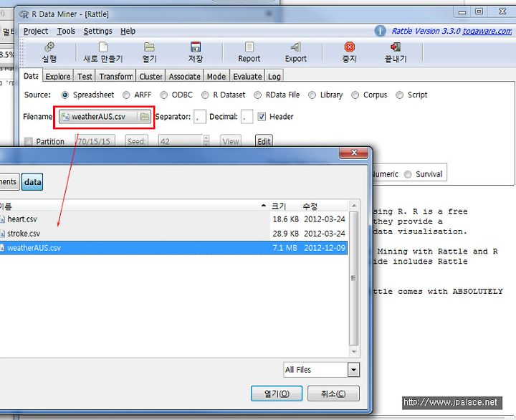516x420 pixels.
Task: Click the 70/15/15 partition field
Action: point(95,141)
